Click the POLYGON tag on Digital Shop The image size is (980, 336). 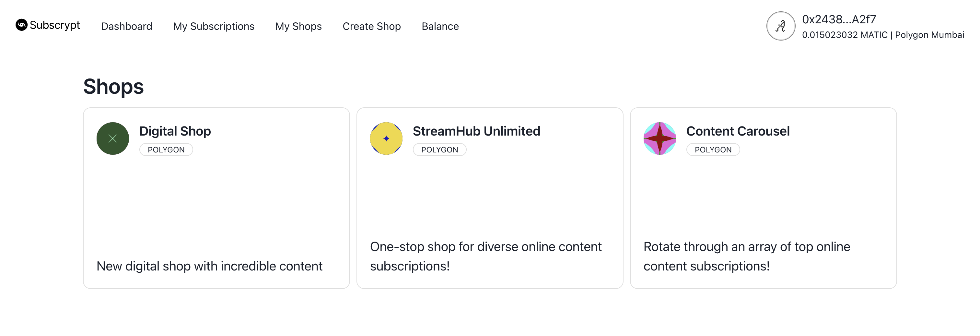point(166,150)
